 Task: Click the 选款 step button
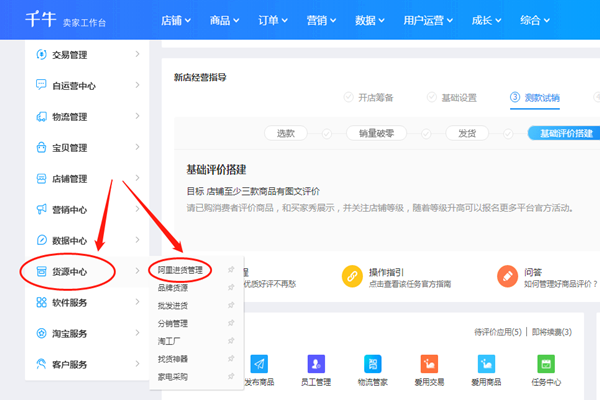(x=285, y=133)
